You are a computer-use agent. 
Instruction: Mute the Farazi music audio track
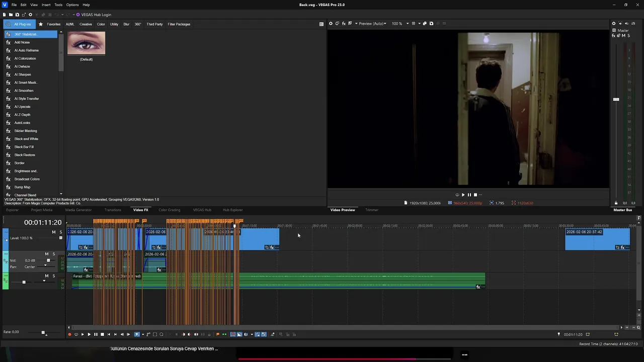[x=47, y=276]
